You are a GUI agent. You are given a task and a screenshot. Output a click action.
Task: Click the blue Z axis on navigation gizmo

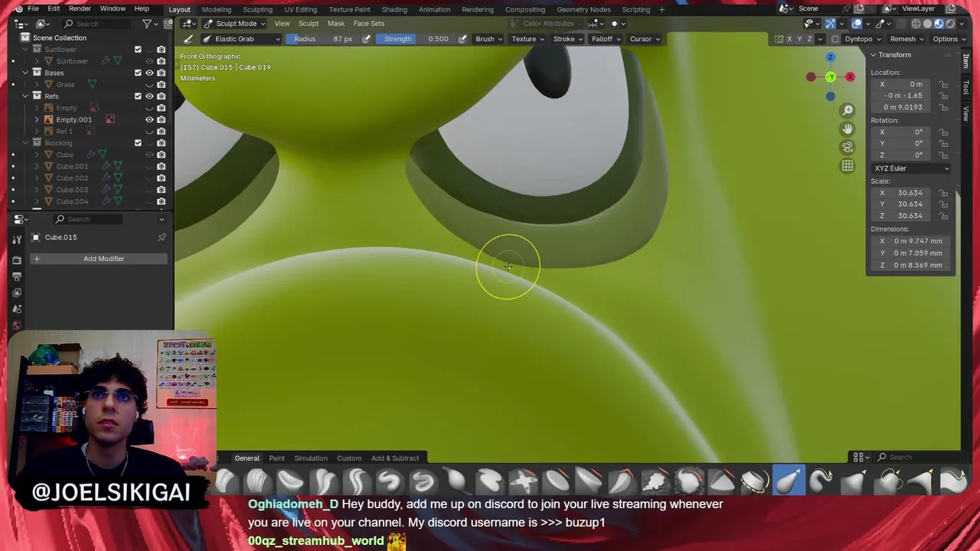pyautogui.click(x=830, y=57)
